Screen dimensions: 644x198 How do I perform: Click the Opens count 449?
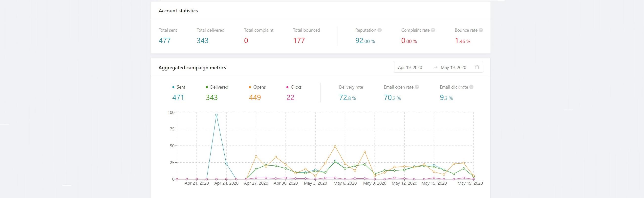click(x=255, y=97)
